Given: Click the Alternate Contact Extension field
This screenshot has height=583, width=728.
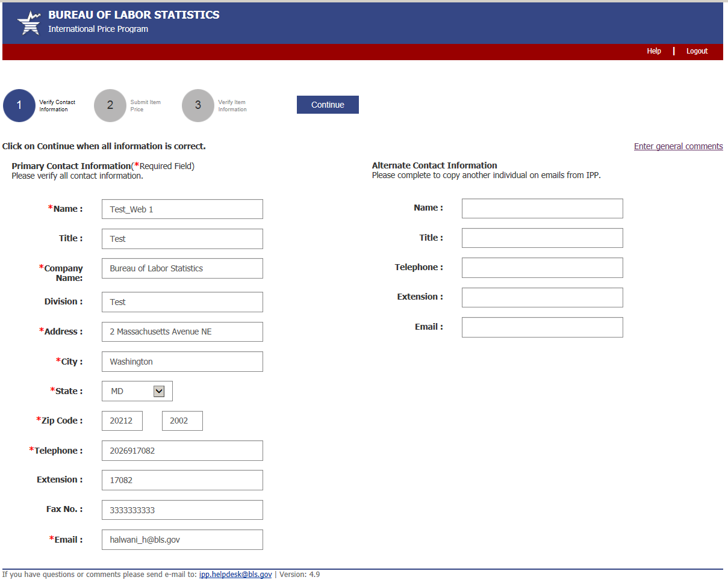Looking at the screenshot, I should point(543,297).
